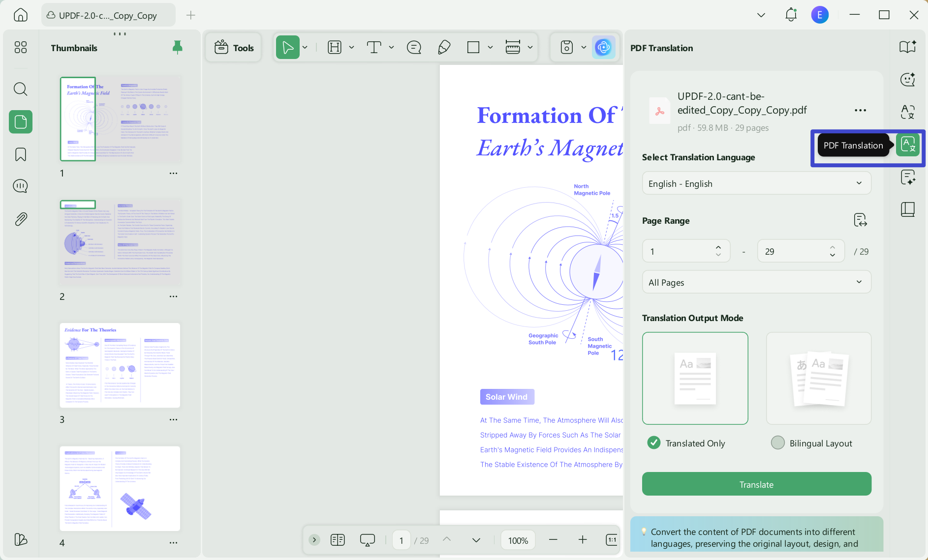The image size is (928, 560).
Task: Choose the Translated Only preview card
Action: [x=695, y=378]
